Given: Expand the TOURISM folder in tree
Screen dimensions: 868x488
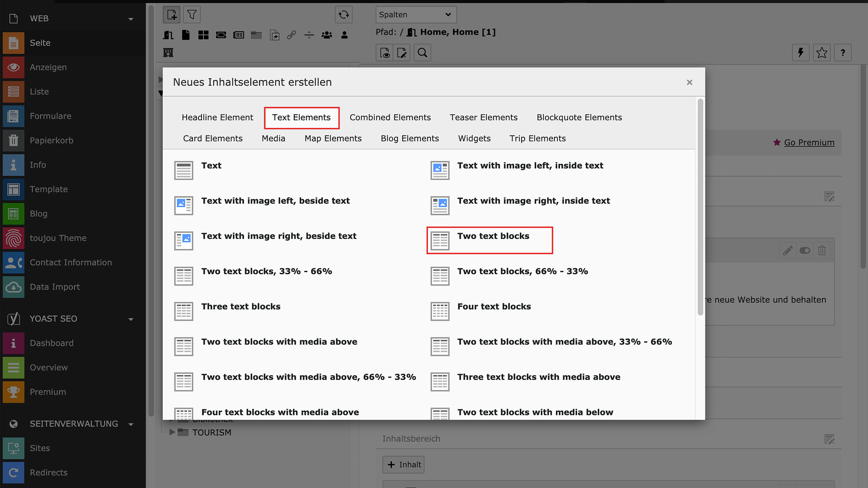Looking at the screenshot, I should coord(172,432).
